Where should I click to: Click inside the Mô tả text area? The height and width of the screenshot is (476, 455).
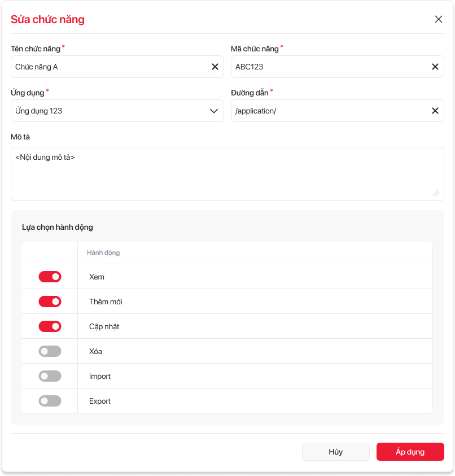(226, 174)
